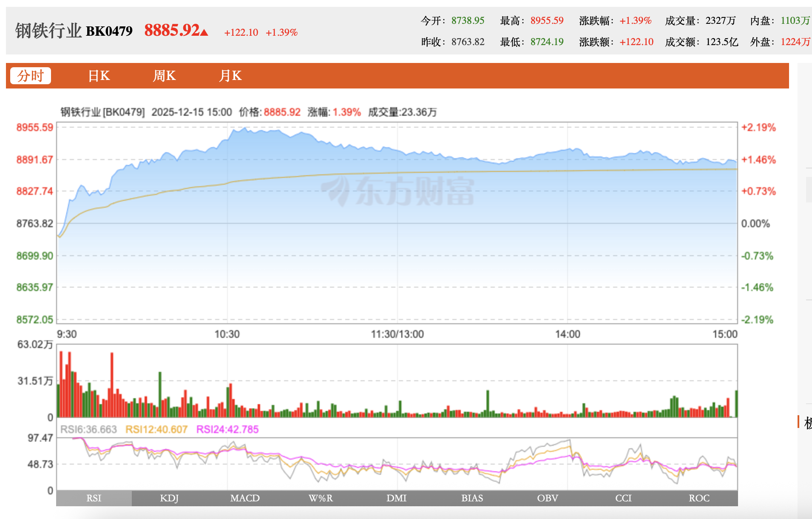812x519 pixels.
Task: Switch to the 日K daily chart tab
Action: tap(99, 76)
